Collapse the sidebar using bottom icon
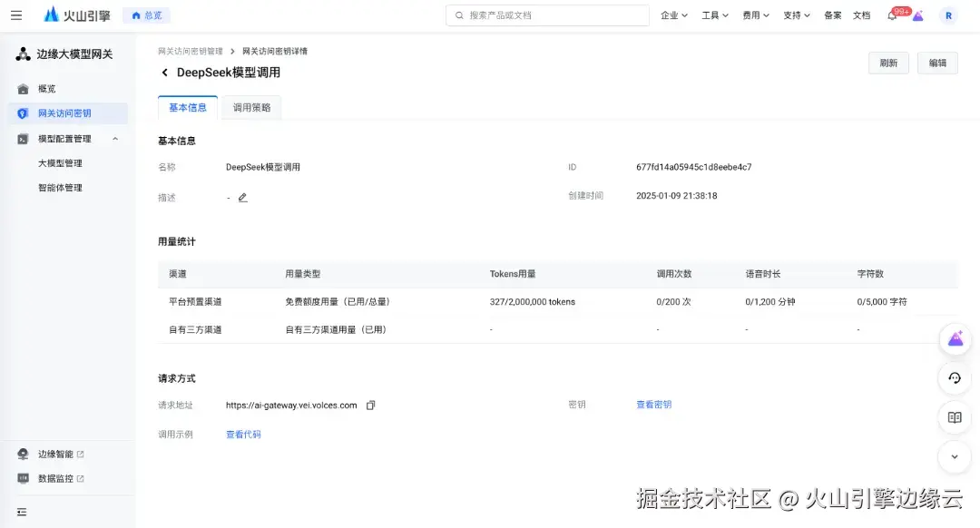This screenshot has width=980, height=528. point(22,512)
